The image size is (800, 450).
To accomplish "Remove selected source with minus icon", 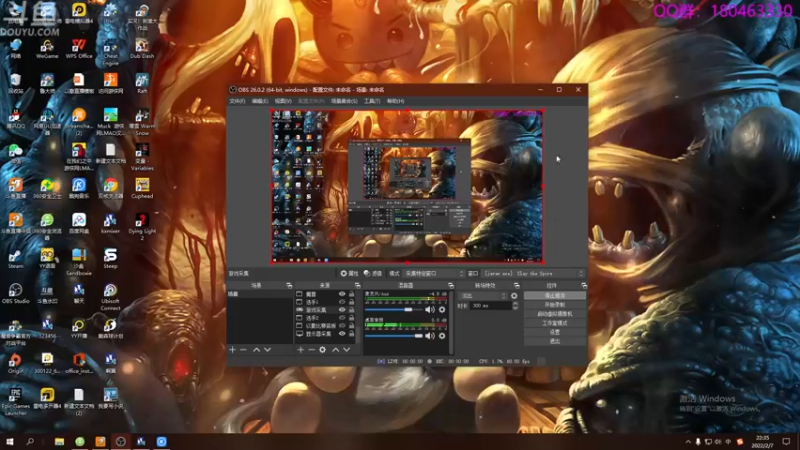I will point(311,349).
